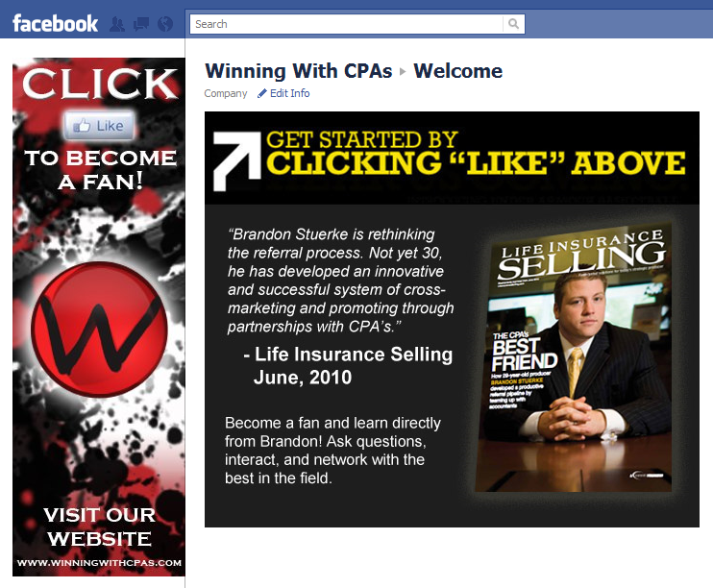Click the Company category label
This screenshot has height=588, width=713.
click(x=226, y=93)
